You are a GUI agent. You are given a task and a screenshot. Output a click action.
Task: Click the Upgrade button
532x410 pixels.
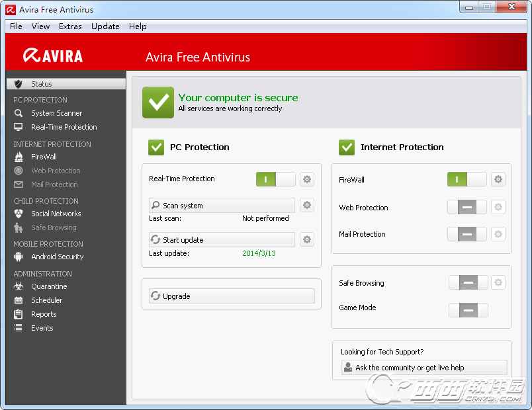[232, 296]
